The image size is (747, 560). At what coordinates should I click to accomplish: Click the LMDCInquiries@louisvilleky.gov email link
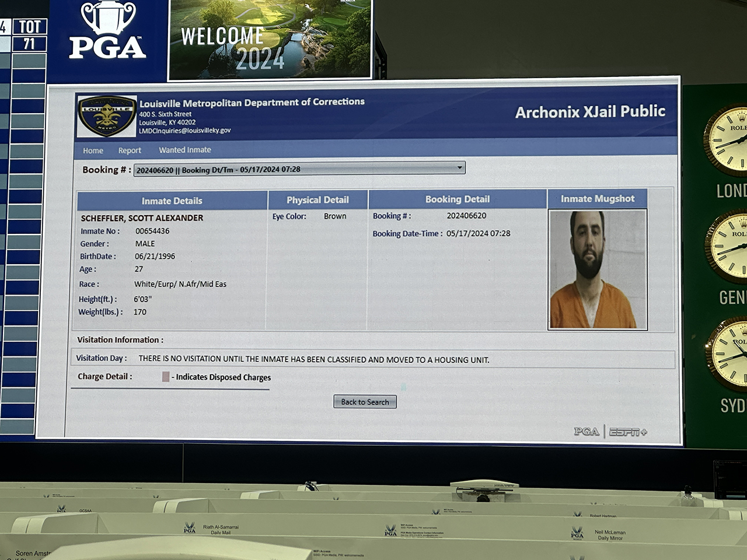tap(184, 131)
